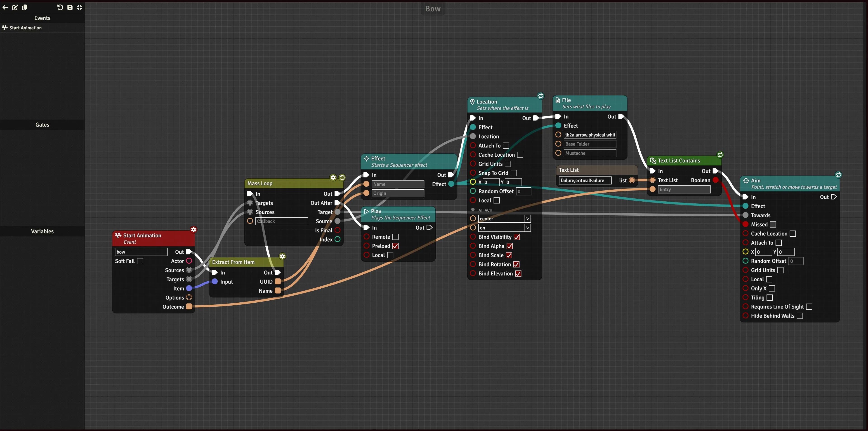
Task: Enable the Snap To Grid checkbox
Action: tap(514, 173)
